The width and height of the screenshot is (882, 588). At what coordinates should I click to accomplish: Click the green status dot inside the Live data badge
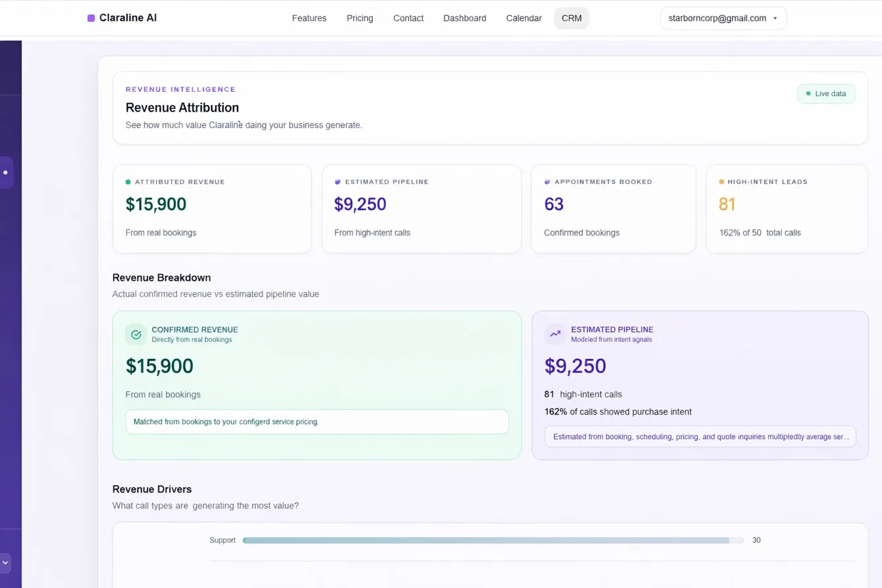click(808, 93)
